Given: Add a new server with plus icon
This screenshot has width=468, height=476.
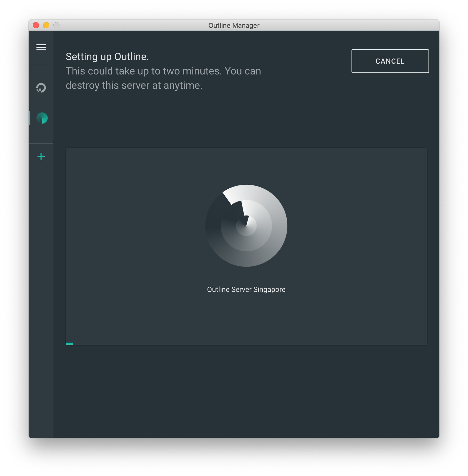Looking at the screenshot, I should click(x=41, y=156).
